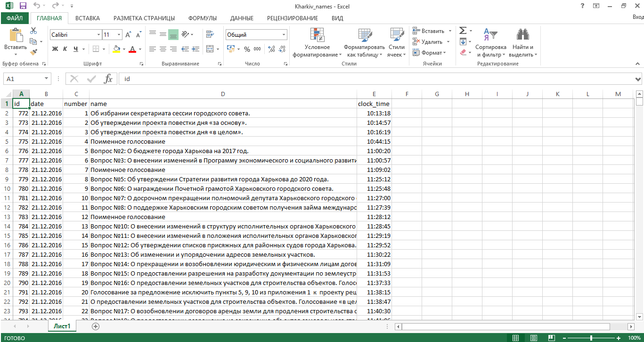The width and height of the screenshot is (644, 342).
Task: Click the decrease indent icon
Action: (186, 49)
